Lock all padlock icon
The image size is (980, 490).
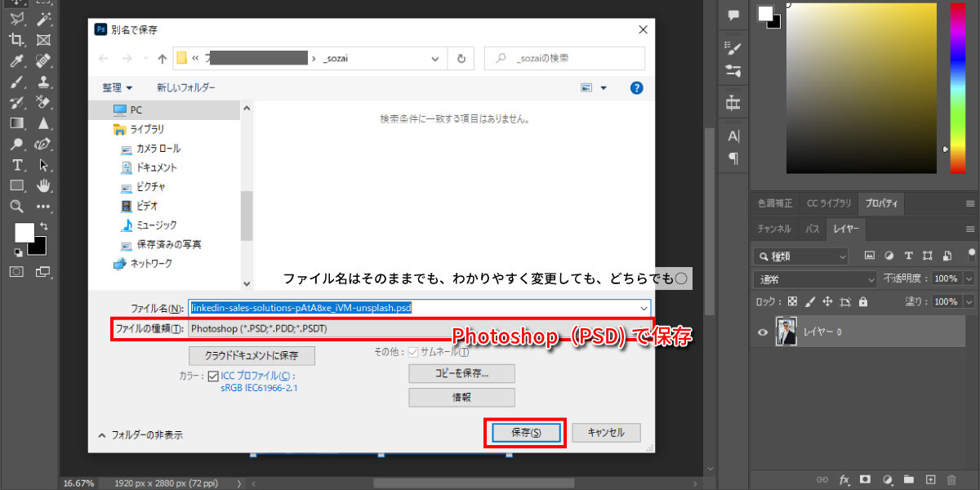pyautogui.click(x=863, y=301)
